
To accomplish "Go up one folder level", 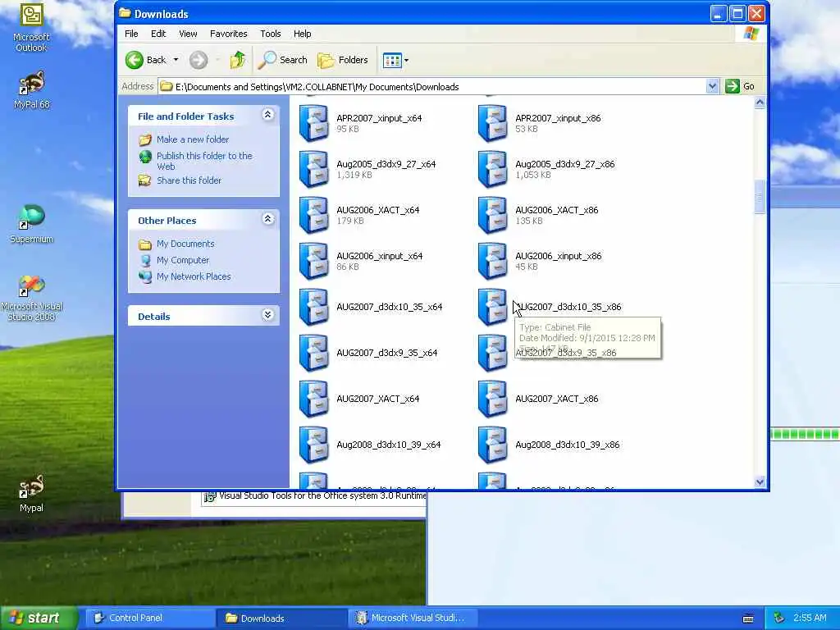I will [x=237, y=60].
